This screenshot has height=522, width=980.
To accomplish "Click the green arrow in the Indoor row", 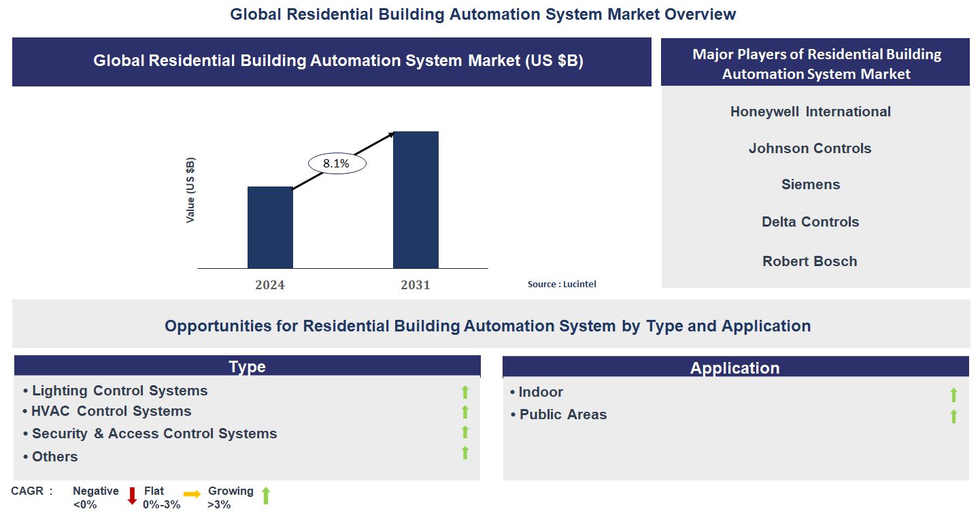I will [953, 395].
